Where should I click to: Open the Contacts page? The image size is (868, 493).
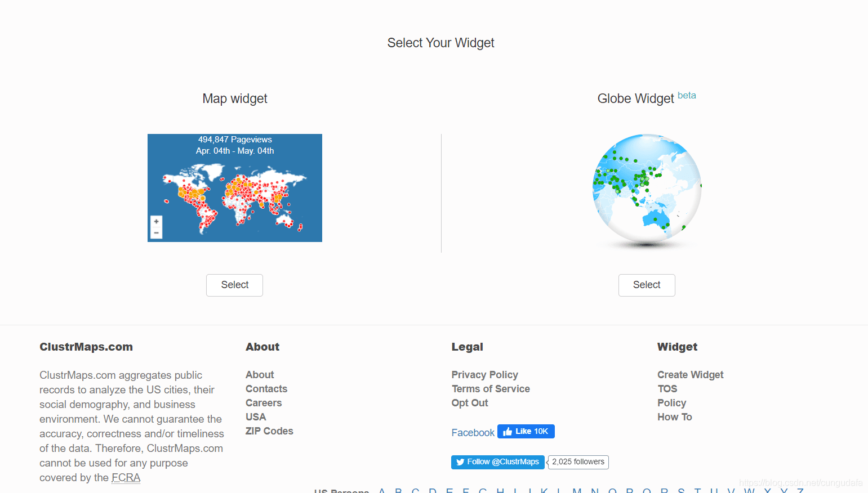click(266, 389)
